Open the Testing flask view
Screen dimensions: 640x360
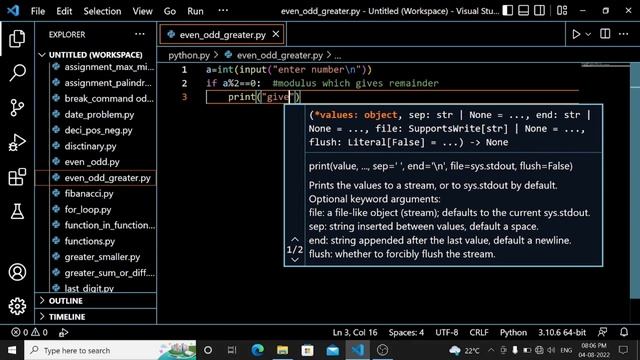[x=17, y=211]
